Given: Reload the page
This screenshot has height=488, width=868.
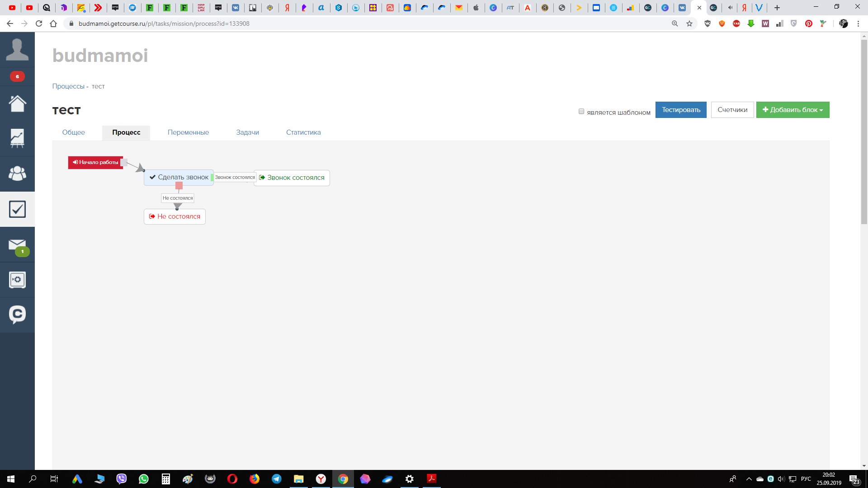Looking at the screenshot, I should tap(39, 23).
